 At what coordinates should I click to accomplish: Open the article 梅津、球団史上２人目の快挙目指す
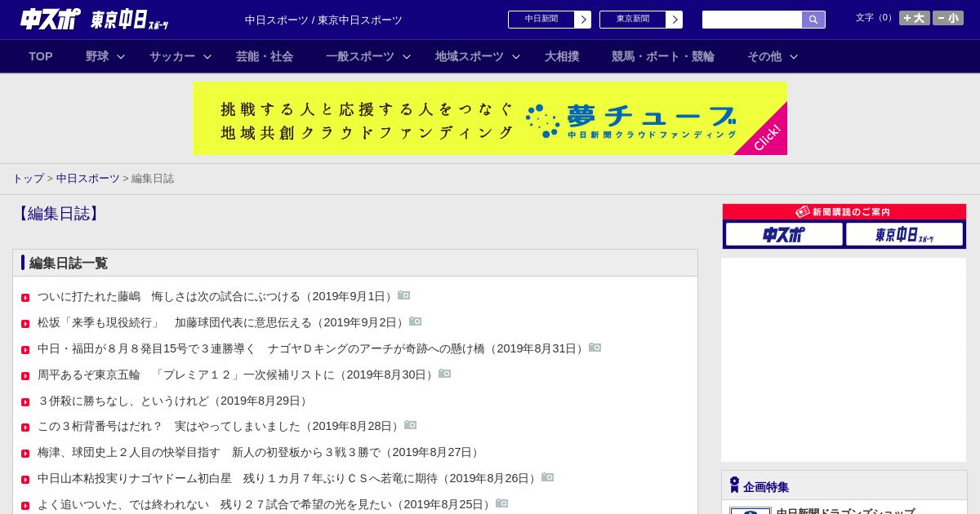(x=261, y=452)
